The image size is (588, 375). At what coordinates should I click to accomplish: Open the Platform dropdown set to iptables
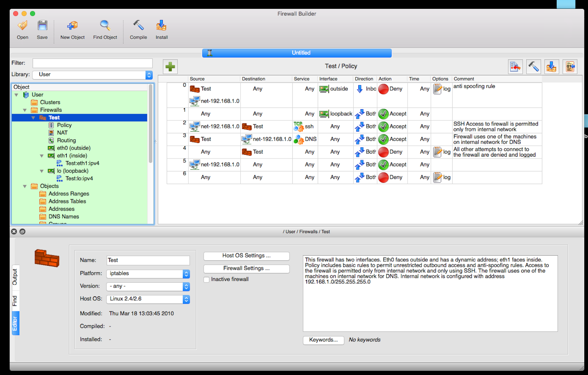click(x=148, y=274)
